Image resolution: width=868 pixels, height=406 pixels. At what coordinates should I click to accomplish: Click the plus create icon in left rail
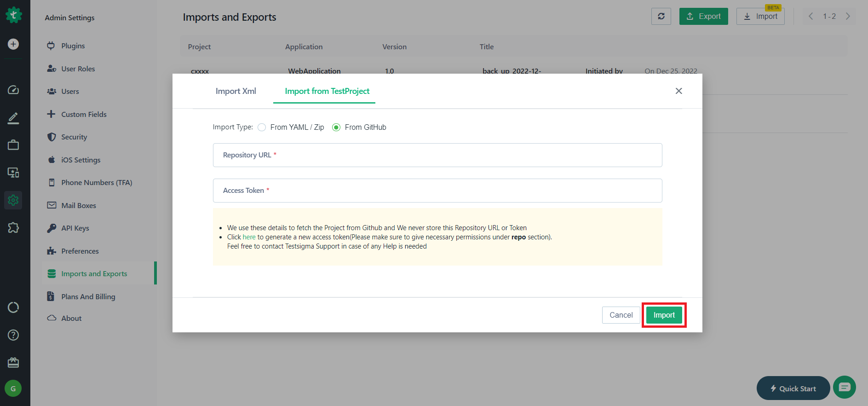pyautogui.click(x=13, y=44)
